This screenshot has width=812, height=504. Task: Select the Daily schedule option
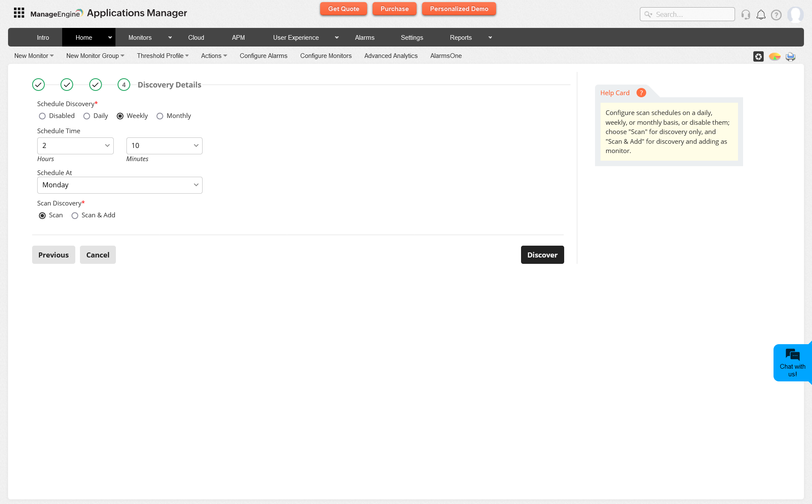[x=87, y=116]
